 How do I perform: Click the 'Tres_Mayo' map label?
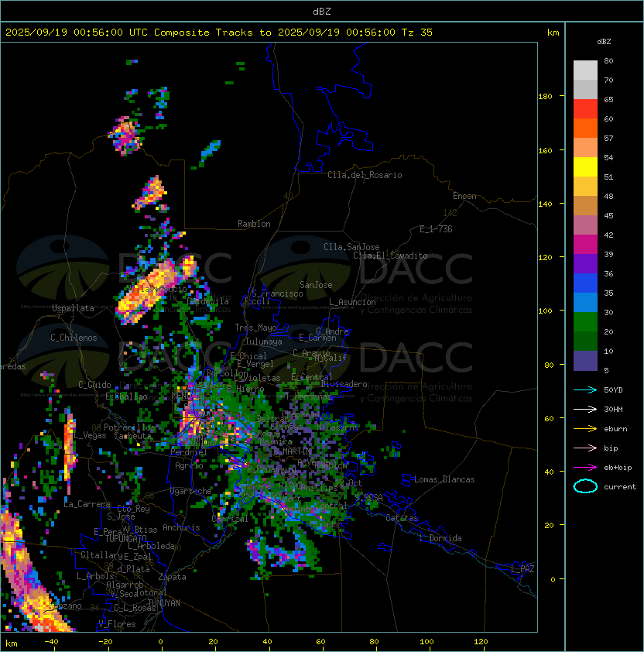click(x=255, y=328)
